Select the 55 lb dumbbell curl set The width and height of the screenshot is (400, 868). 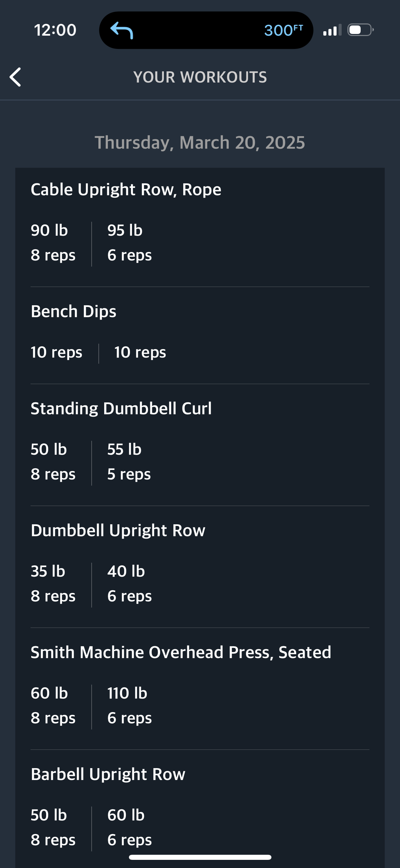tap(129, 462)
